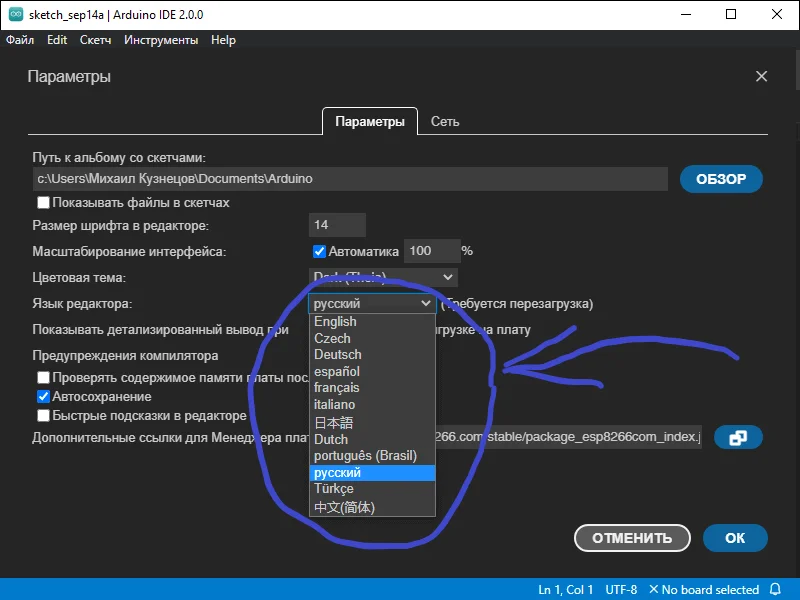The image size is (800, 600).
Task: Enable Быстрые подсказки в редакторе checkbox
Action: [44, 415]
